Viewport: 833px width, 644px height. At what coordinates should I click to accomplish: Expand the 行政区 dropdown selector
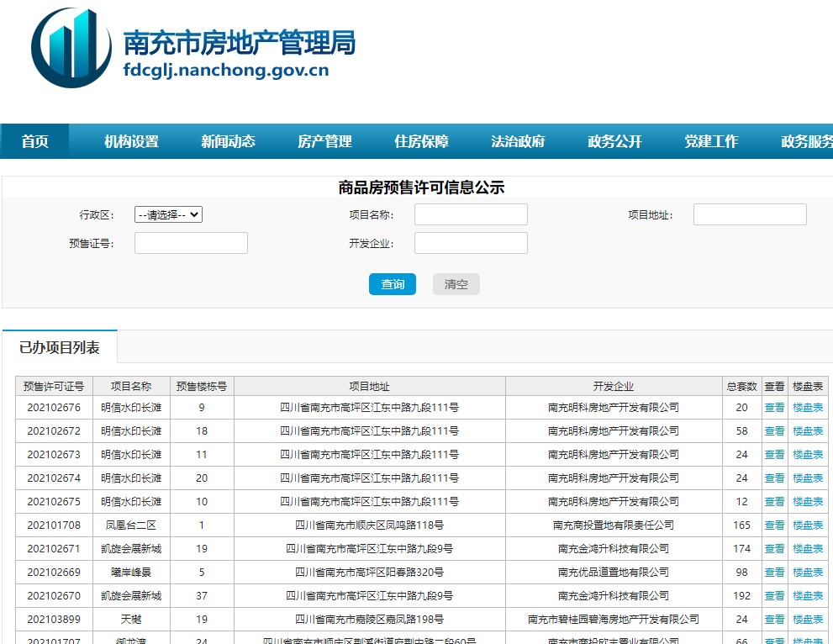168,214
